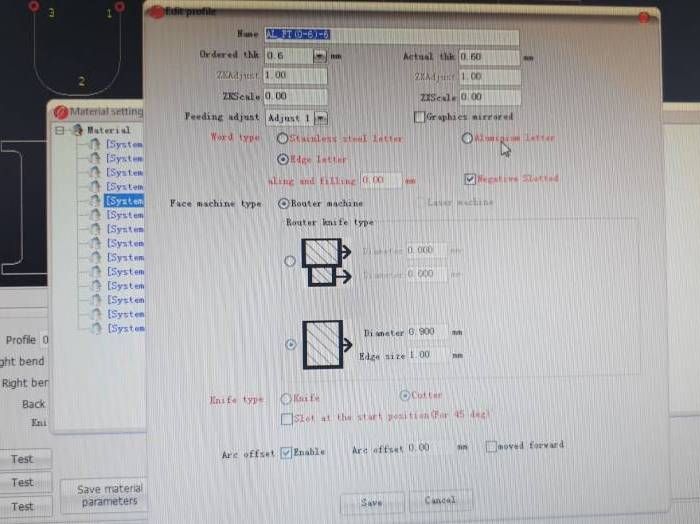Click the highlighted [System] tree item
The width and height of the screenshot is (700, 524).
pyautogui.click(x=124, y=201)
